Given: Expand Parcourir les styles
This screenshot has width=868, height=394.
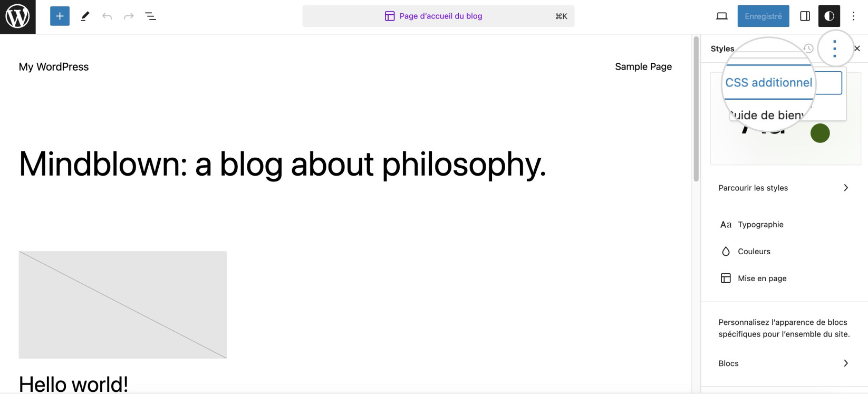Looking at the screenshot, I should click(x=784, y=188).
